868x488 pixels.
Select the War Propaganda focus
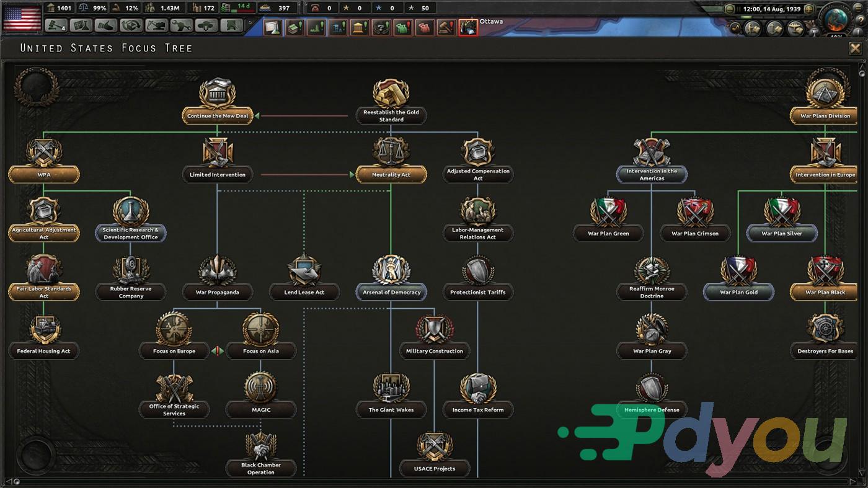[217, 278]
